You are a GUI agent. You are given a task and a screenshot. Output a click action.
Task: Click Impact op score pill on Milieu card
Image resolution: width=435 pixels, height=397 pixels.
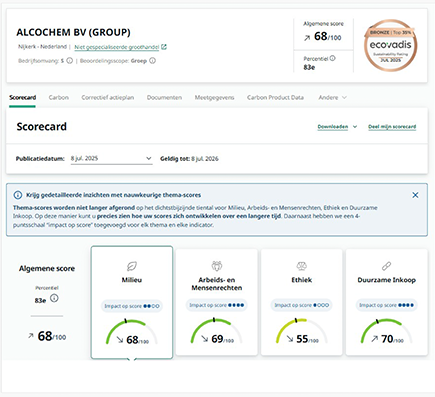point(132,306)
